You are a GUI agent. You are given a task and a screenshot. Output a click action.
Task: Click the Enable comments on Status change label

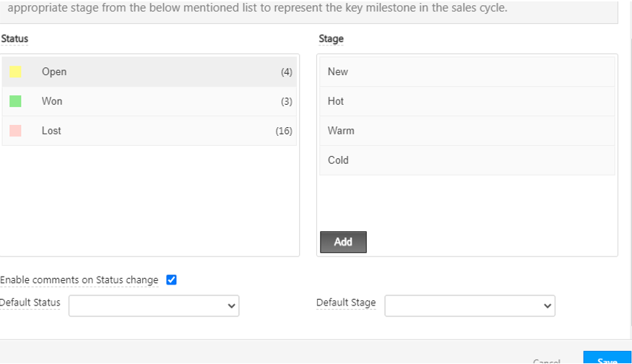[x=79, y=280]
